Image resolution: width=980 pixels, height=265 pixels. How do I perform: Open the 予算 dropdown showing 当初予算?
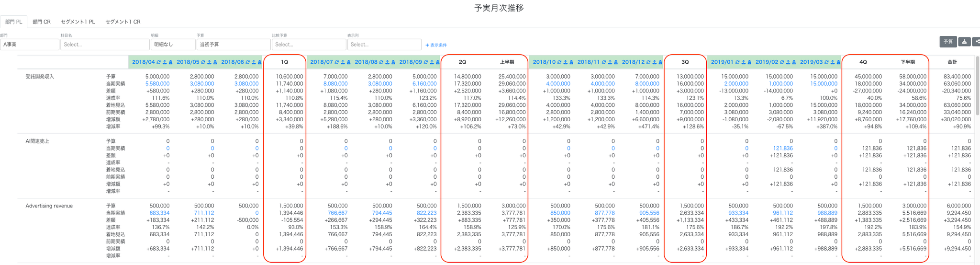pos(234,45)
